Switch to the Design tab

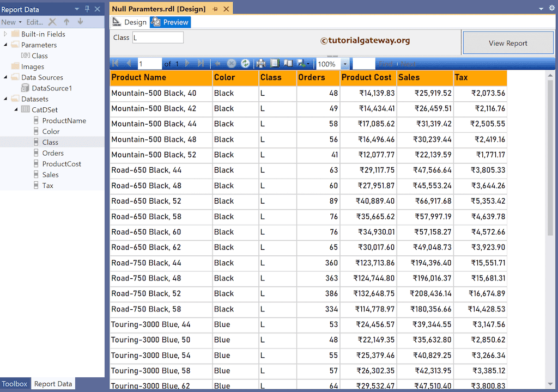click(130, 22)
